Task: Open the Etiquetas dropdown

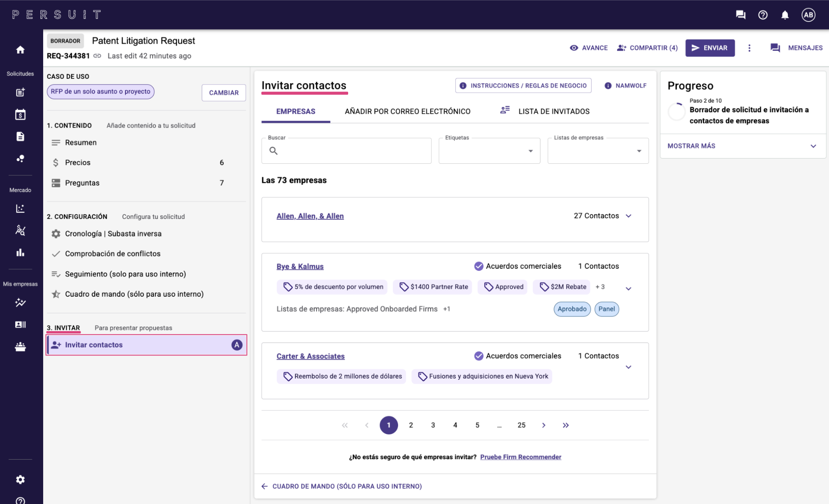Action: [x=489, y=151]
